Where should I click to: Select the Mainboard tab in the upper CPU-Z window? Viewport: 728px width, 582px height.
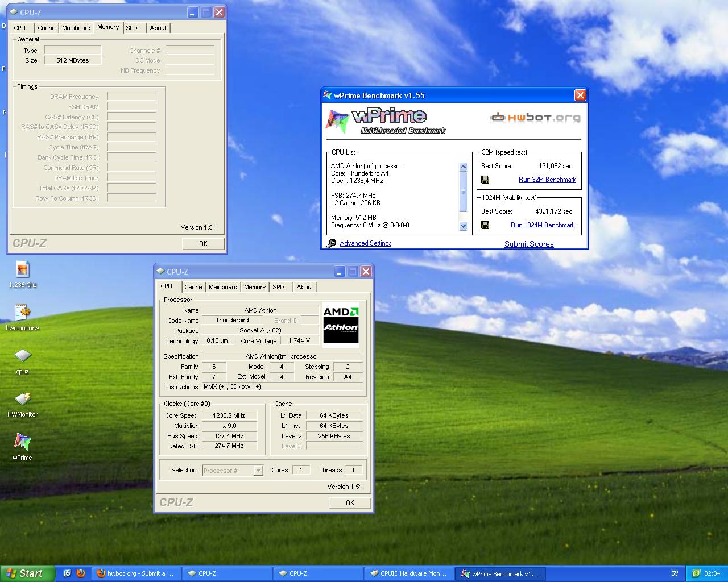[x=76, y=28]
